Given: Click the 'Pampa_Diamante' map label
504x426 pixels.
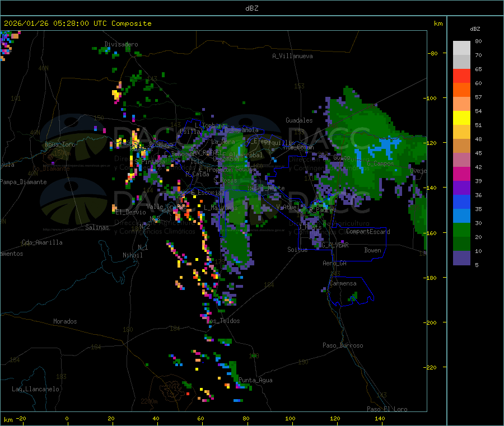Looking at the screenshot, I should [x=24, y=182].
